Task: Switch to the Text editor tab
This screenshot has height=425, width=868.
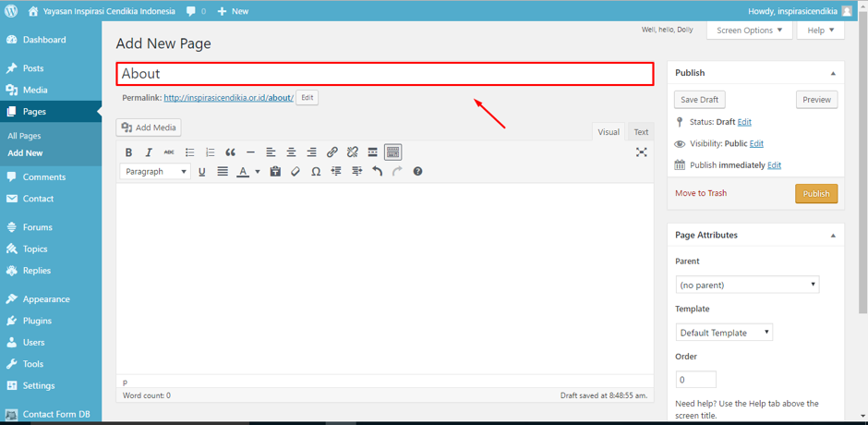Action: tap(641, 132)
